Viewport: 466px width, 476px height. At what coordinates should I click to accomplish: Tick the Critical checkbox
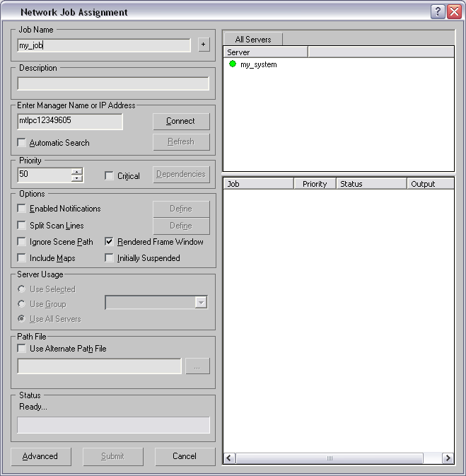click(109, 176)
